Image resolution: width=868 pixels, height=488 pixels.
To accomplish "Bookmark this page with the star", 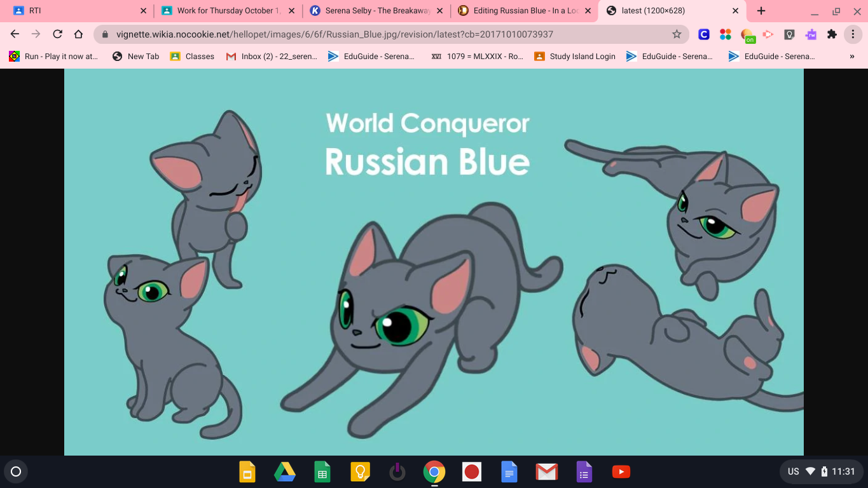I will 677,34.
